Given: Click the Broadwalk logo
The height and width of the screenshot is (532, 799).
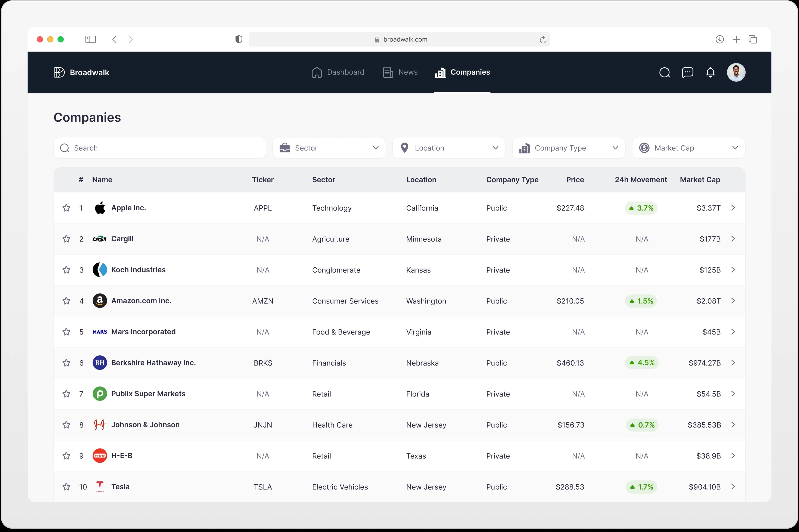Looking at the screenshot, I should pos(81,72).
